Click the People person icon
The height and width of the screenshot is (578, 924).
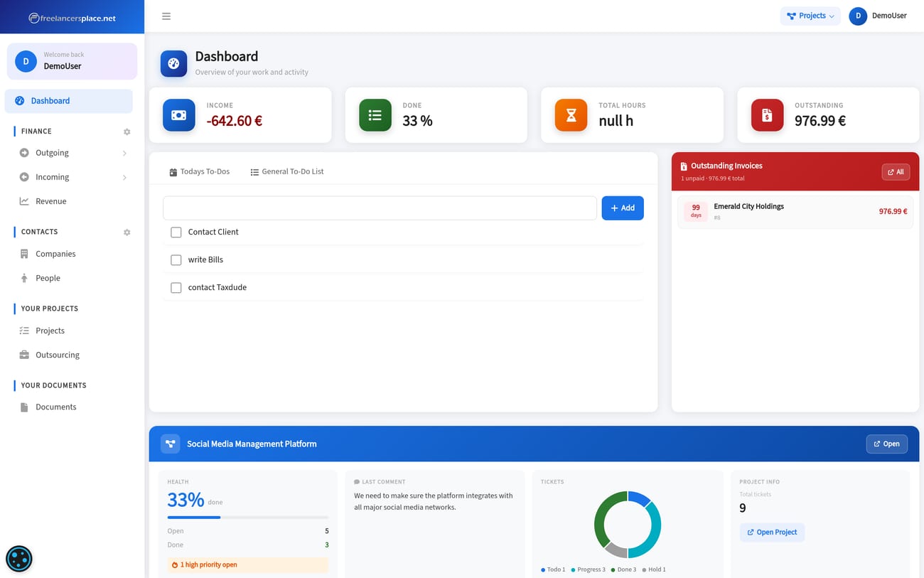[x=24, y=278]
